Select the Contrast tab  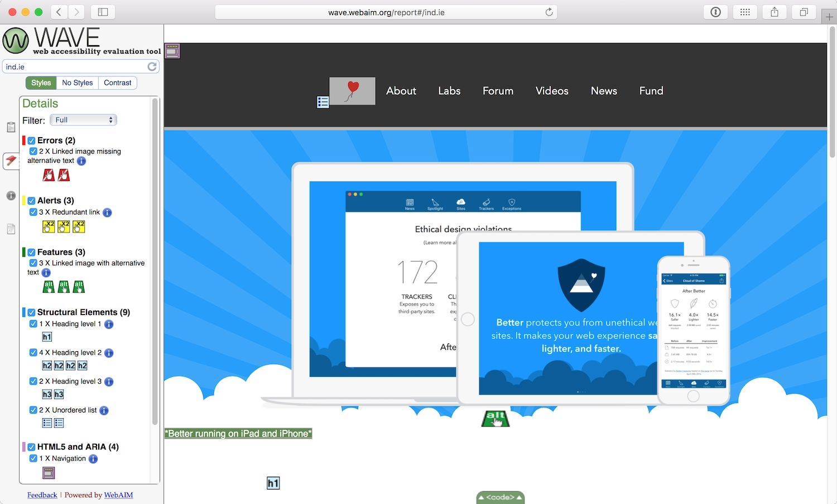coord(117,83)
